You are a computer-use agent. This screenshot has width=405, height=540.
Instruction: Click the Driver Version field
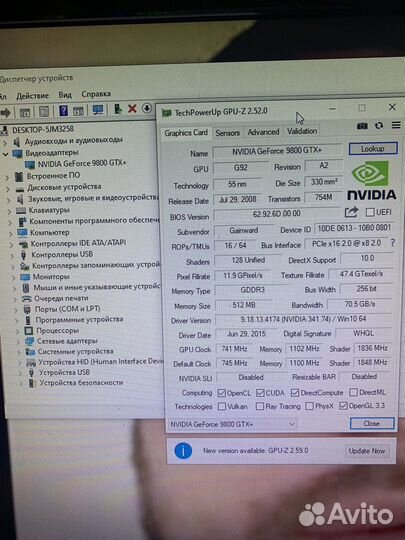pyautogui.click(x=303, y=319)
